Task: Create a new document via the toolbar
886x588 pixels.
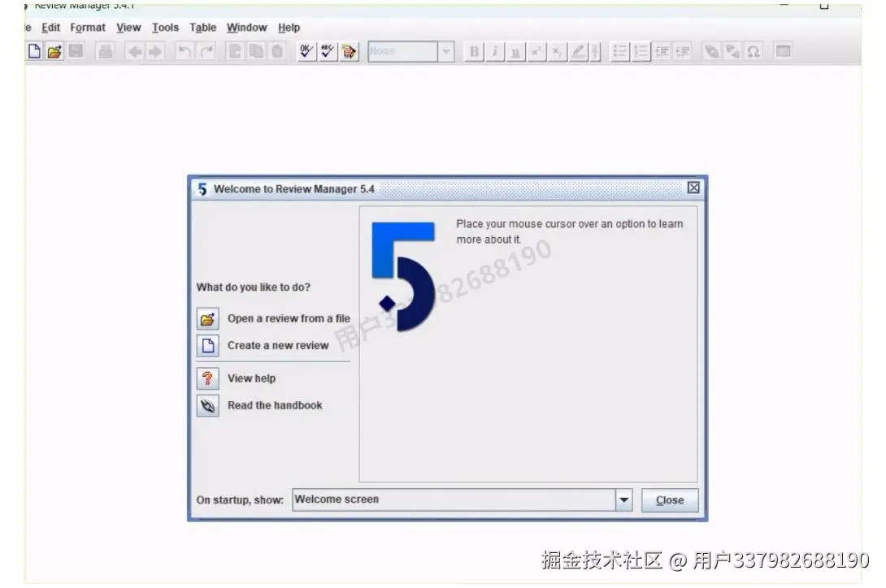Action: (34, 50)
